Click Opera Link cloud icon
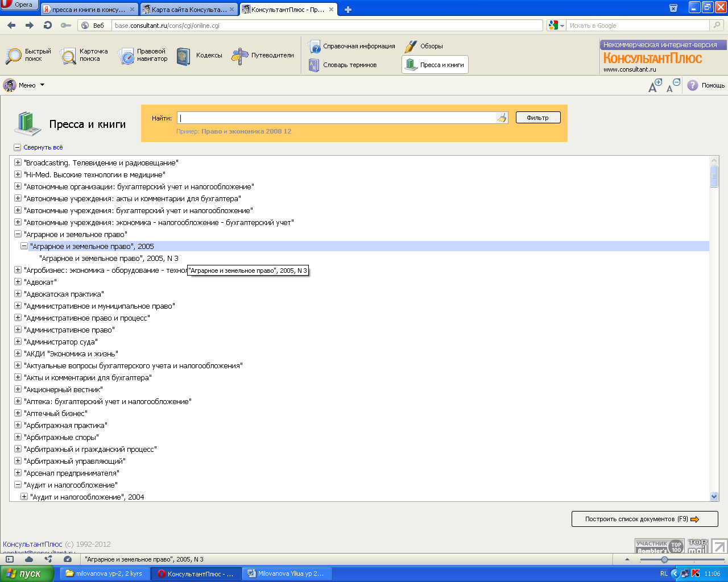 point(29,559)
